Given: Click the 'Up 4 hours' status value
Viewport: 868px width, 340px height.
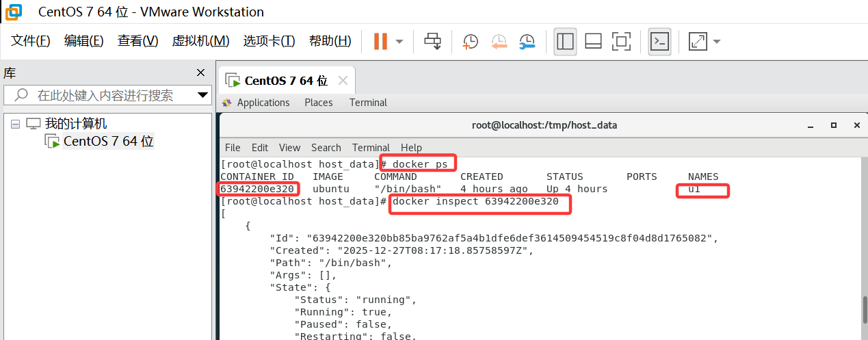Looking at the screenshot, I should (577, 189).
